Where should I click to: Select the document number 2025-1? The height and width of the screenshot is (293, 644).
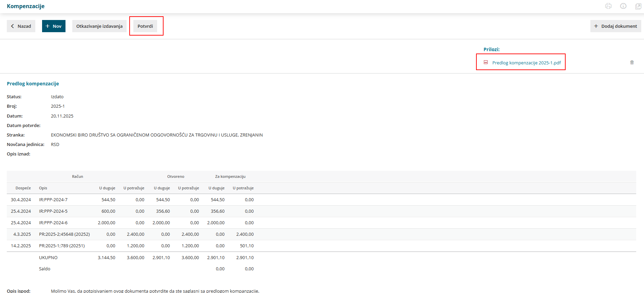(58, 106)
